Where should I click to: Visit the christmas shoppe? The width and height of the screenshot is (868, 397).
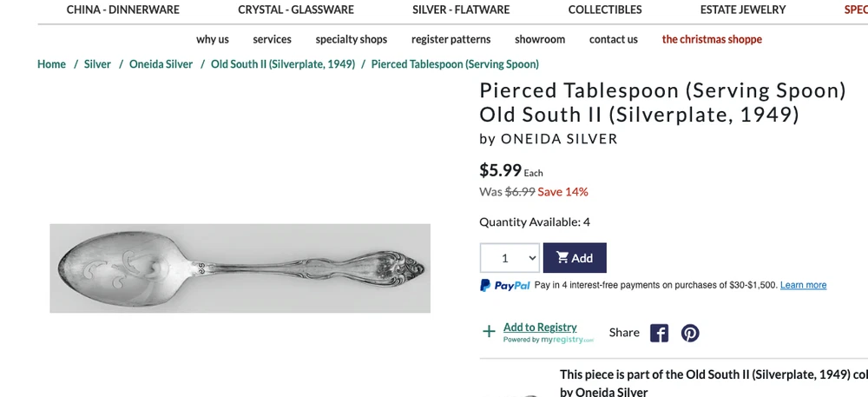tap(712, 39)
